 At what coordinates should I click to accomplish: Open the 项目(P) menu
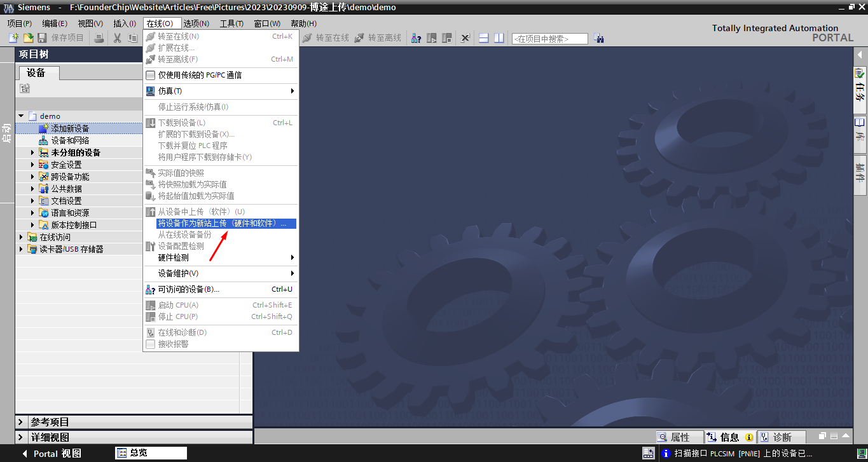(x=19, y=24)
